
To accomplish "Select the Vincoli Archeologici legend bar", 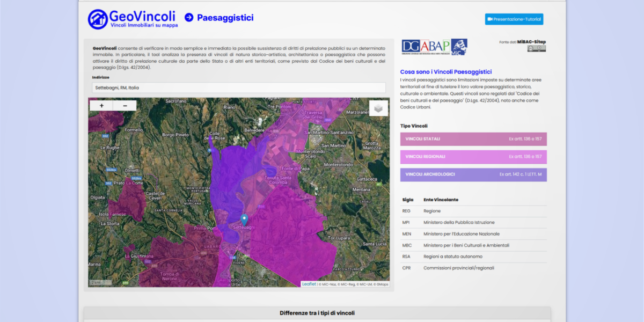I will pyautogui.click(x=473, y=174).
